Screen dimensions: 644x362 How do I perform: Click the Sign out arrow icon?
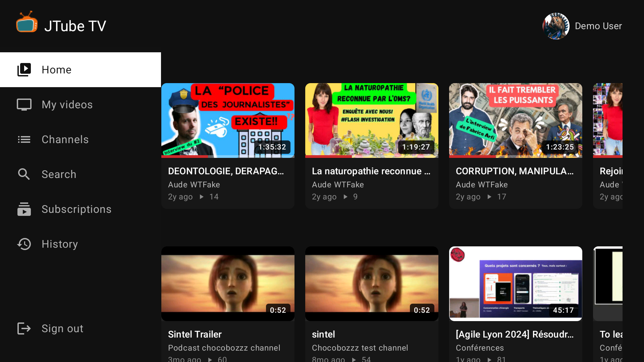click(24, 328)
